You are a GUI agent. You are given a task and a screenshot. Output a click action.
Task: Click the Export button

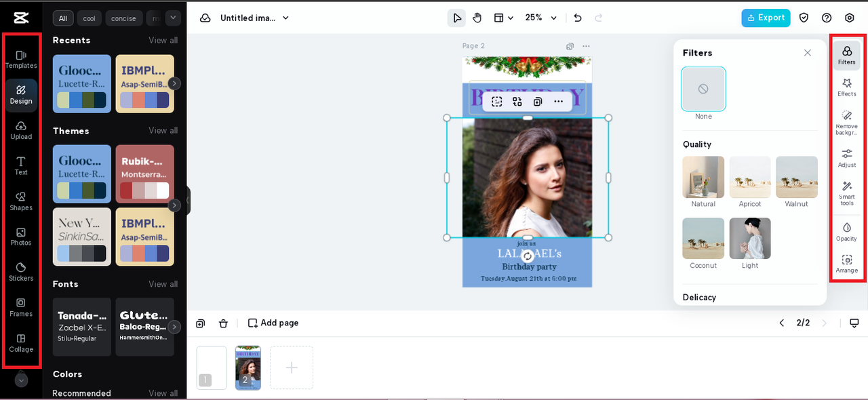[x=766, y=18]
